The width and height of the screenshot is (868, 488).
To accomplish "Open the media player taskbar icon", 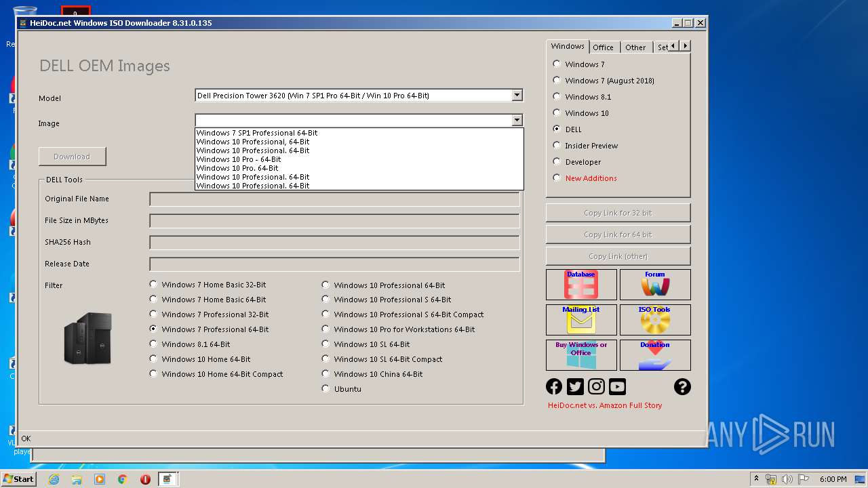I will coord(100,479).
